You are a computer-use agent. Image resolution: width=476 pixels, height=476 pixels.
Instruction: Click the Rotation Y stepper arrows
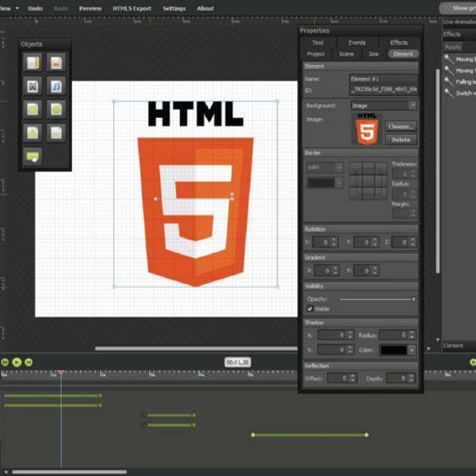(x=375, y=242)
